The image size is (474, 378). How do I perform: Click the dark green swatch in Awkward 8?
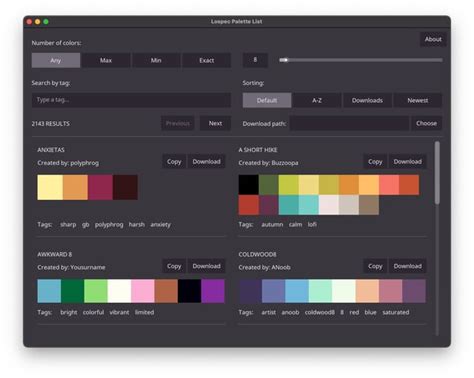[72, 291]
